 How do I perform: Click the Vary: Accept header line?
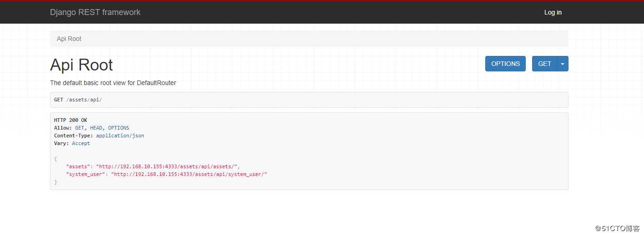tap(72, 143)
